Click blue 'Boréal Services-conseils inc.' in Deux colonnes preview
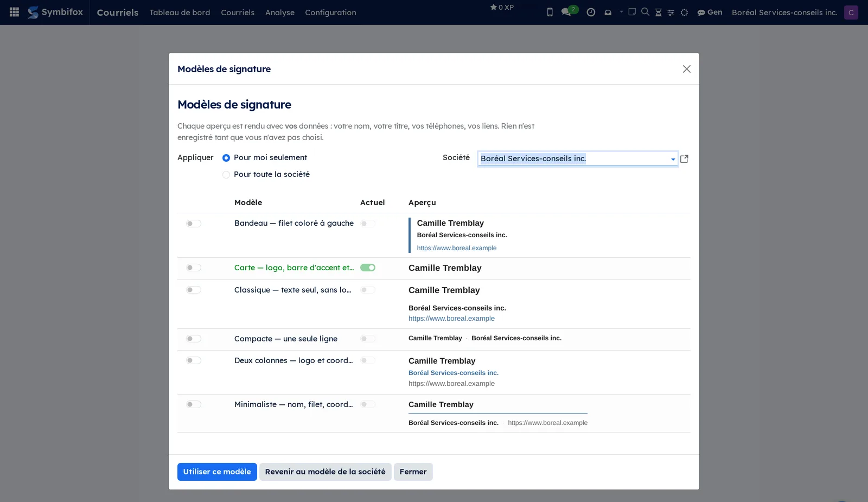This screenshot has height=502, width=868. point(454,373)
